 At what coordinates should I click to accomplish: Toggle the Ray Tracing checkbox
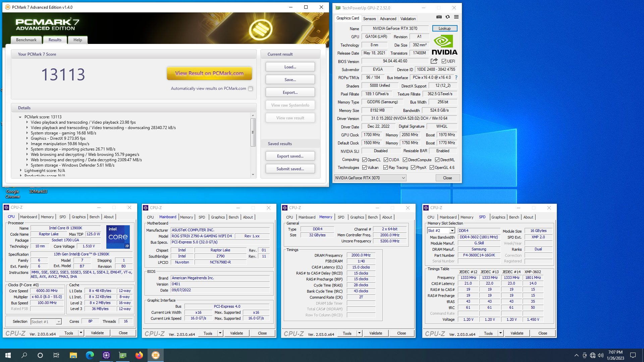[x=385, y=168]
